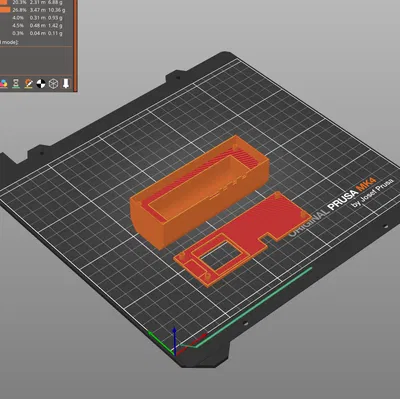The image size is (400, 399).
Task: Click the "0.04 m" length value
Action: pos(38,33)
